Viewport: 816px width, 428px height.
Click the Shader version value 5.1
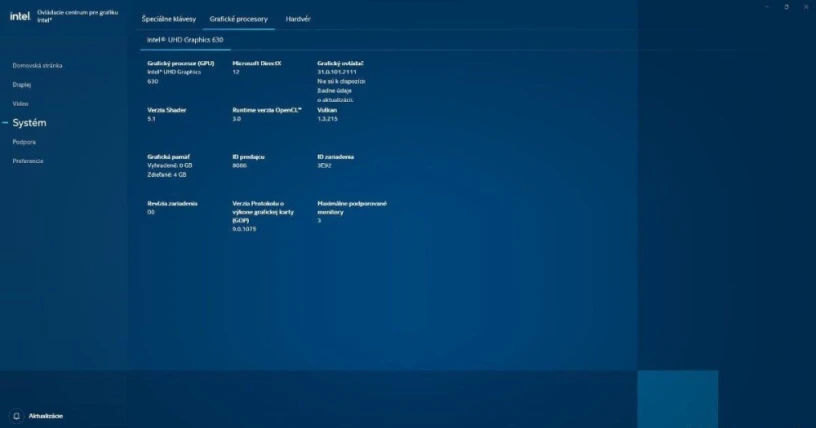(151, 119)
